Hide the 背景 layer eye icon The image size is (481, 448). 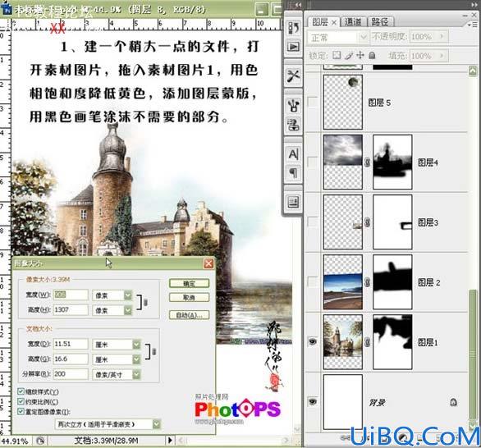pos(312,401)
